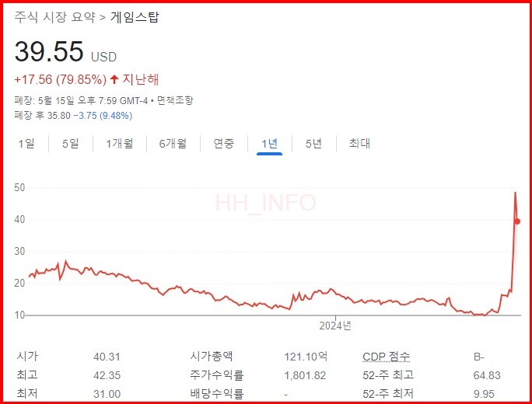This screenshot has width=532, height=404.
Task: Click the CDP 점수 label
Action: 386,357
